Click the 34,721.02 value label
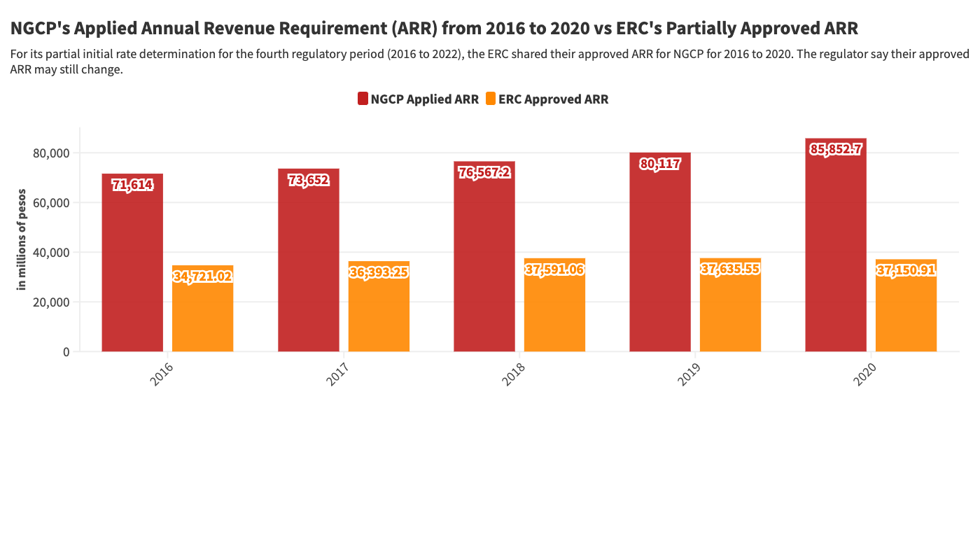The height and width of the screenshot is (560, 980). click(x=203, y=276)
